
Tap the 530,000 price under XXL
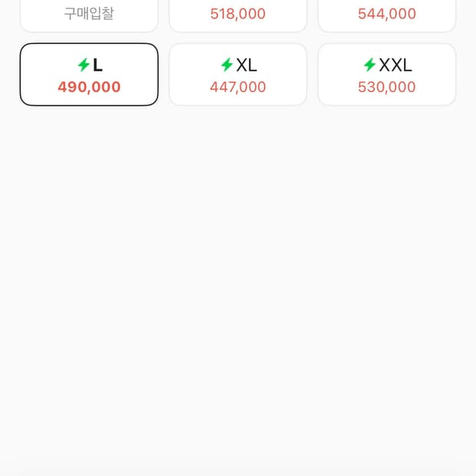click(x=387, y=88)
